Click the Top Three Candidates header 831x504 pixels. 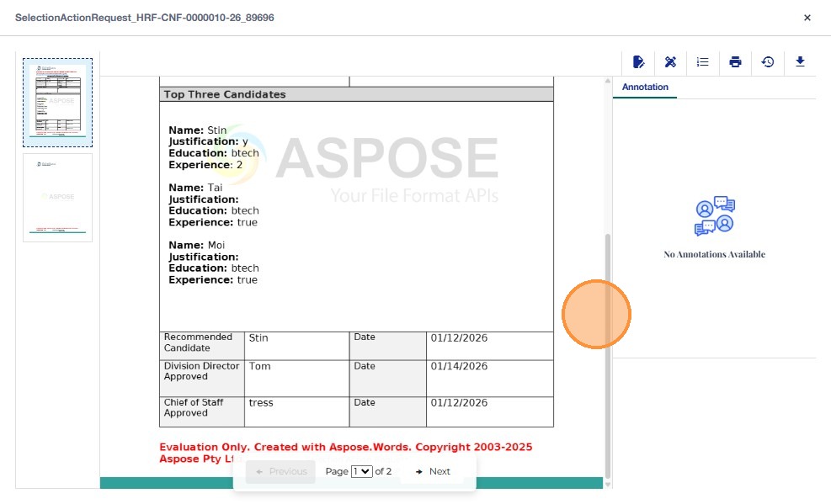coord(225,94)
